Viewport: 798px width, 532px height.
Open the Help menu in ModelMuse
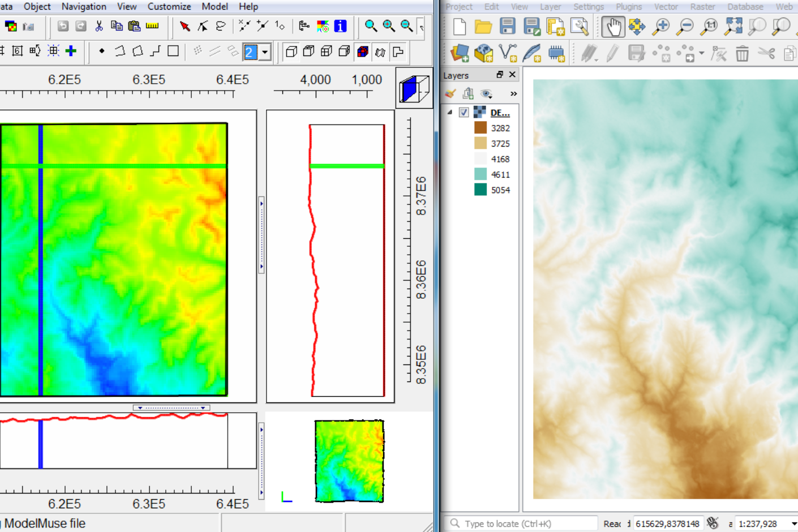point(248,7)
